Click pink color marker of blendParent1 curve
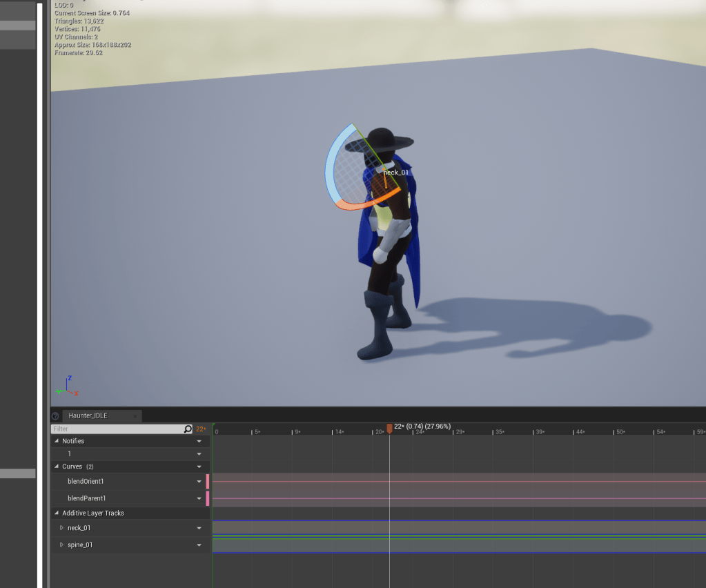This screenshot has width=706, height=588. pyautogui.click(x=208, y=498)
